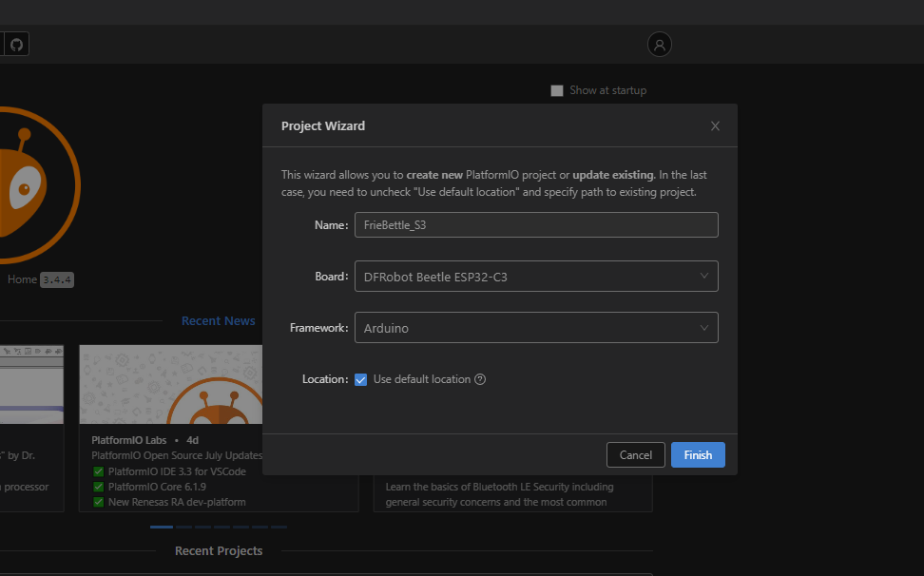The height and width of the screenshot is (576, 924).
Task: Click the Recent Projects heading
Action: point(219,550)
